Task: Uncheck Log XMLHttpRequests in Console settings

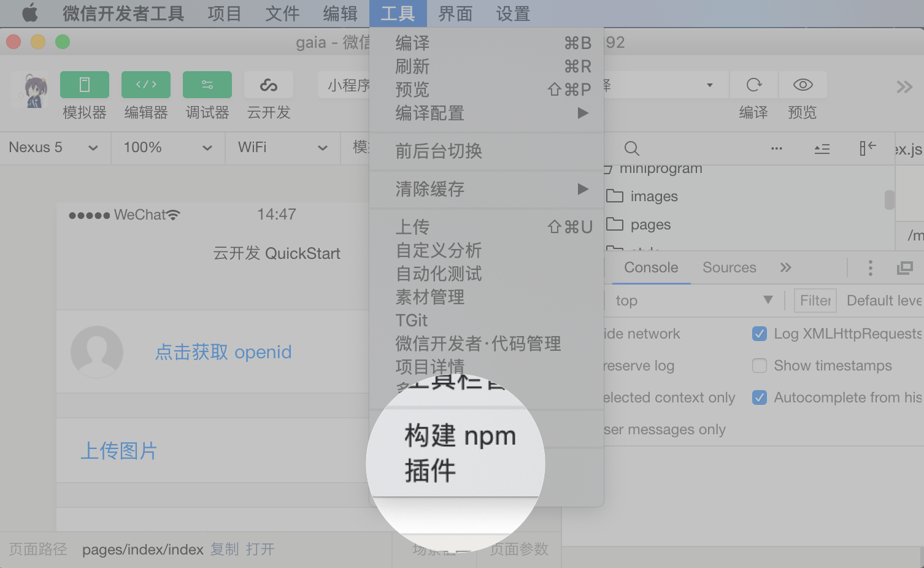Action: (759, 334)
